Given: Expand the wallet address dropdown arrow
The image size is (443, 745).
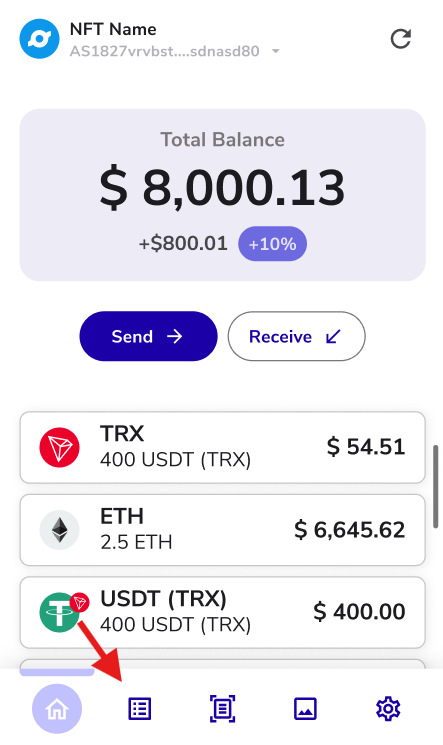Looking at the screenshot, I should pyautogui.click(x=276, y=51).
